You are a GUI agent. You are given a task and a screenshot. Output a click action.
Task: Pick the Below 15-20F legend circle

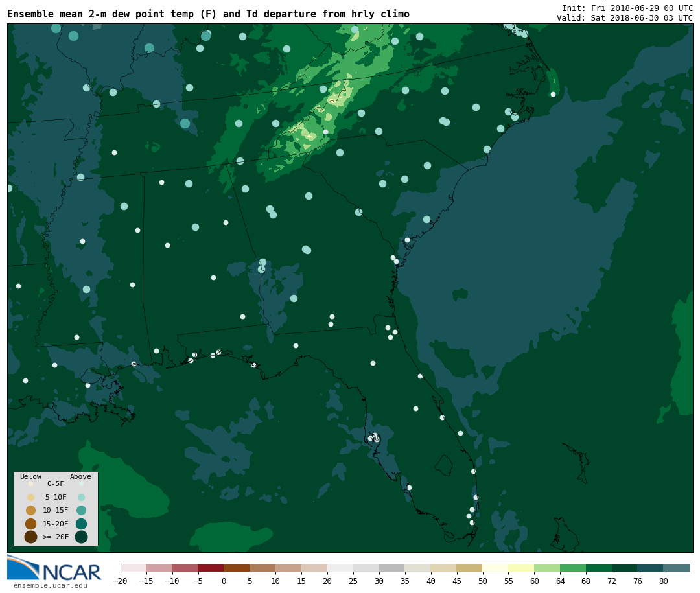[x=31, y=524]
